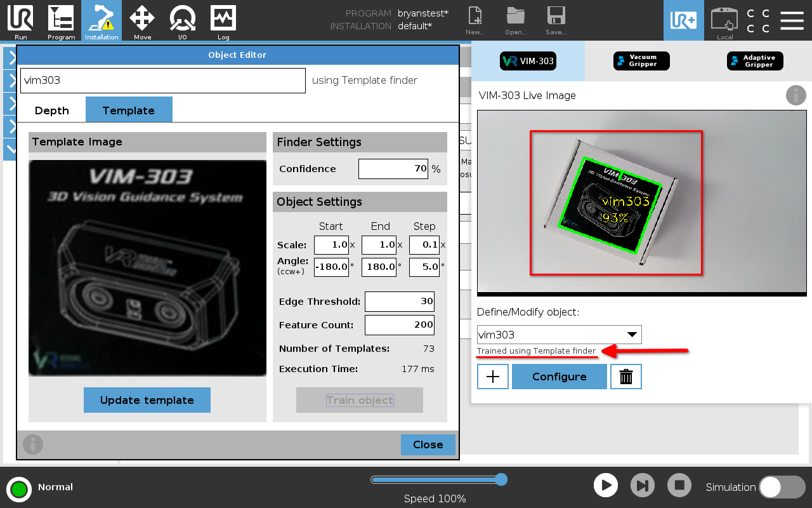Open the Define/Modify object dropdown

560,335
